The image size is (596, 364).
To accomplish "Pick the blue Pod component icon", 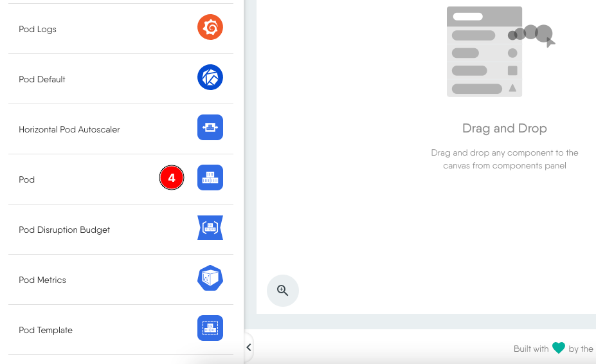I will click(210, 178).
